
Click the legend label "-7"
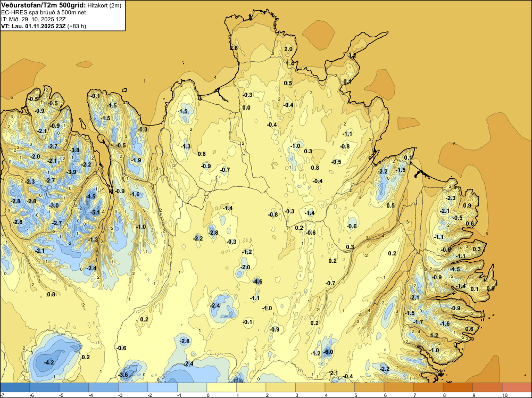point(2,395)
